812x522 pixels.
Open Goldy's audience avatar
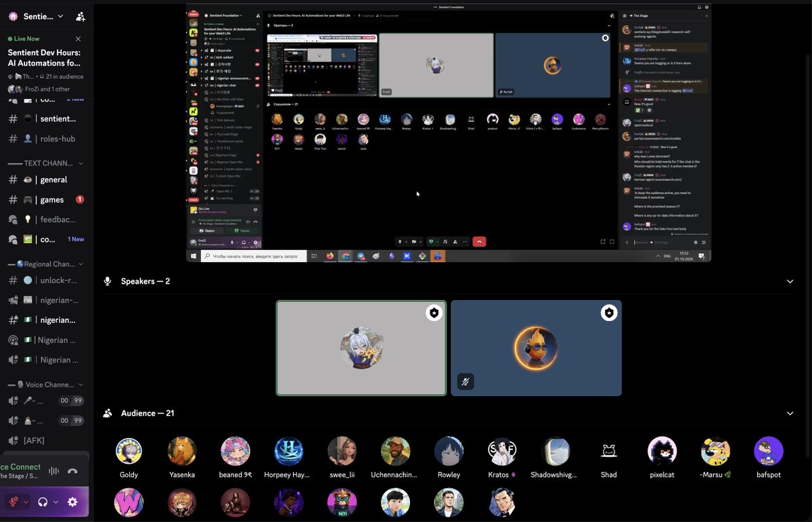coord(129,451)
